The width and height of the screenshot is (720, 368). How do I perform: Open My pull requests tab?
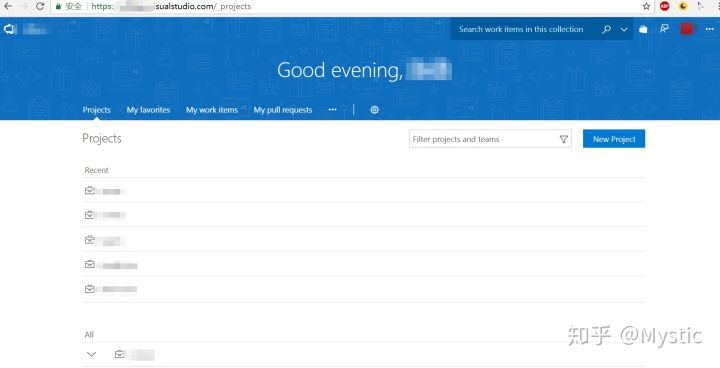(x=283, y=110)
